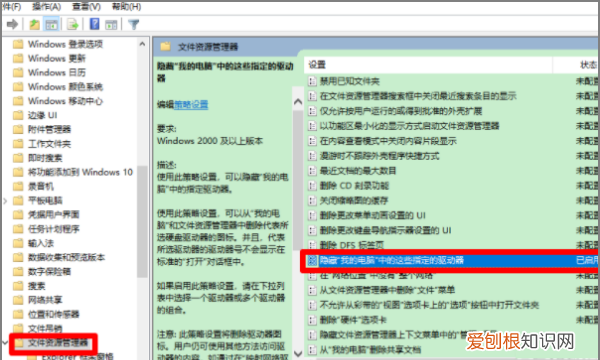The image size is (600, 360).
Task: Open the 帮助(H) menu
Action: (126, 7)
